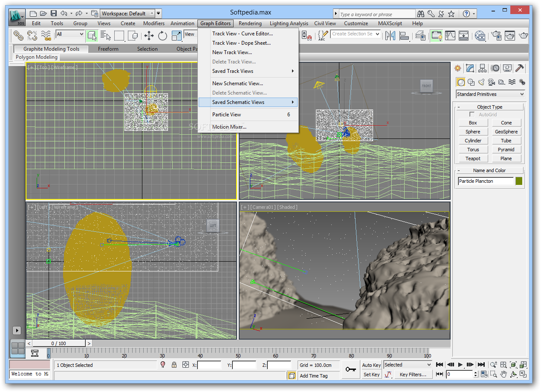The width and height of the screenshot is (541, 392).
Task: Open the Key Filters dialog button
Action: coord(413,375)
